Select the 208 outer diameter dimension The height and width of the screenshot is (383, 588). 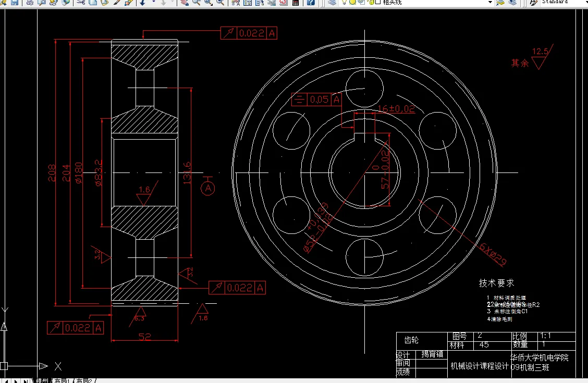pos(52,173)
